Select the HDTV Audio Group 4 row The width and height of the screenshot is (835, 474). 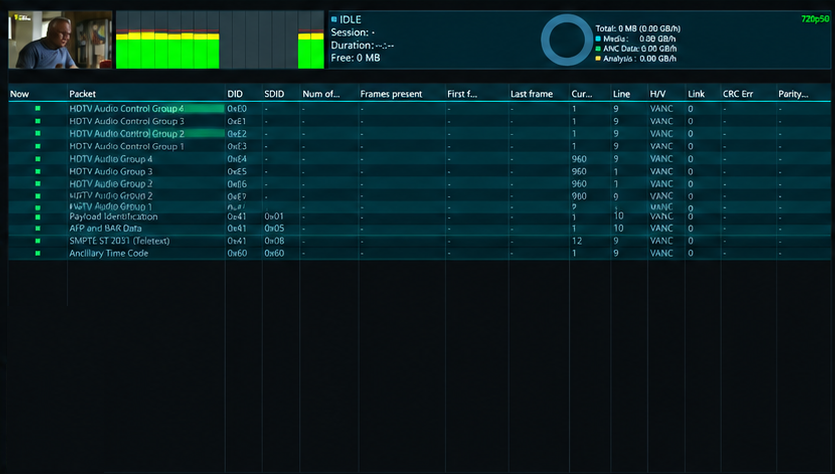click(420, 159)
